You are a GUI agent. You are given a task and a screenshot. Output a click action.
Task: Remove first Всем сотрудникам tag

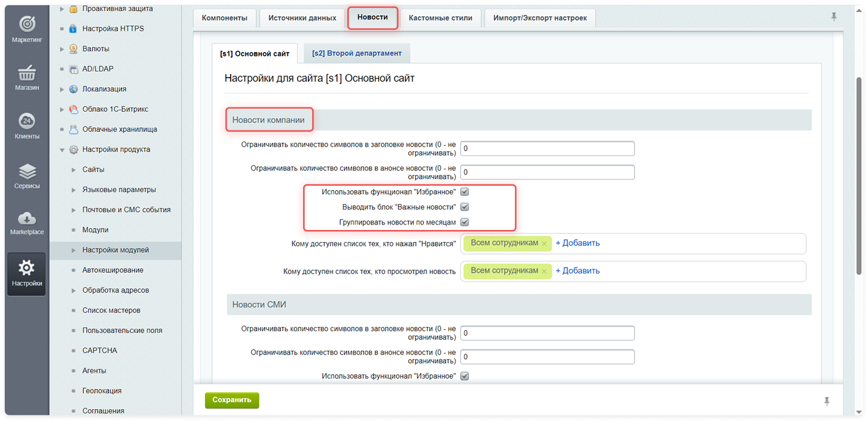pyautogui.click(x=544, y=244)
